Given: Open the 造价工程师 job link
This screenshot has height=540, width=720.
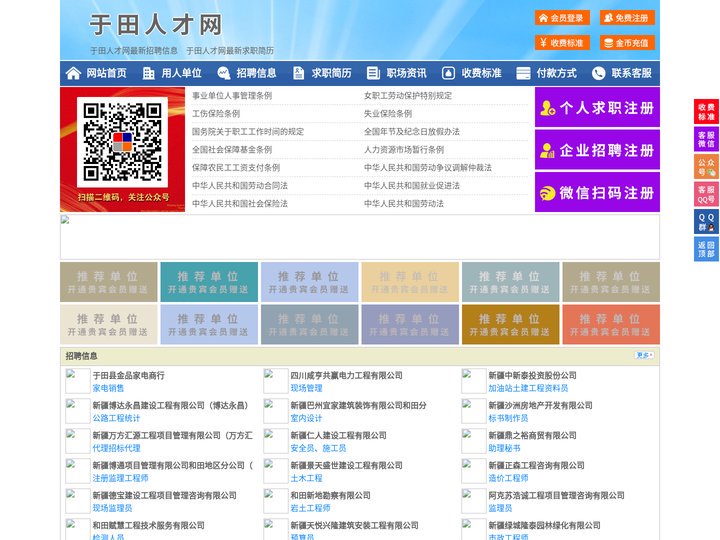Looking at the screenshot, I should [x=508, y=478].
